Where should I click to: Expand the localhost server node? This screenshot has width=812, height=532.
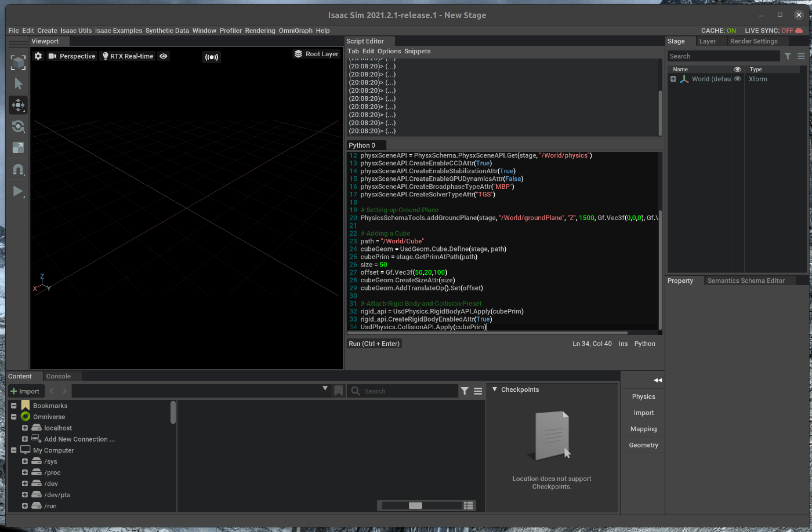25,428
